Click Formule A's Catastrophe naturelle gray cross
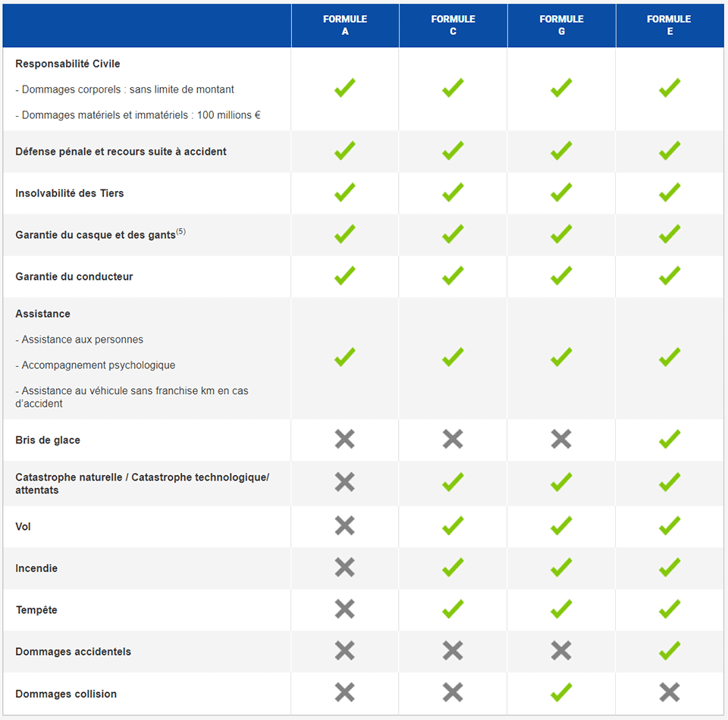The image size is (728, 720). click(345, 483)
